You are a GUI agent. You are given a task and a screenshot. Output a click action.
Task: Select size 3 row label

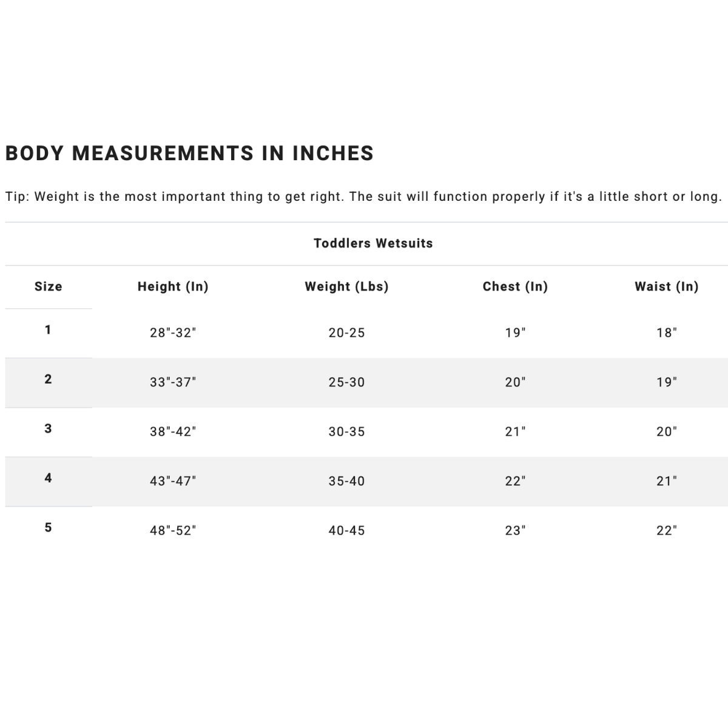click(48, 429)
